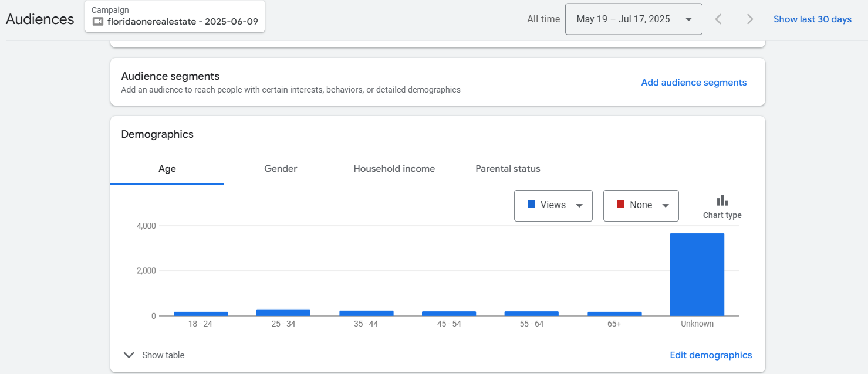Open the Views metric dropdown
Viewport: 868px width, 374px height.
coord(553,205)
